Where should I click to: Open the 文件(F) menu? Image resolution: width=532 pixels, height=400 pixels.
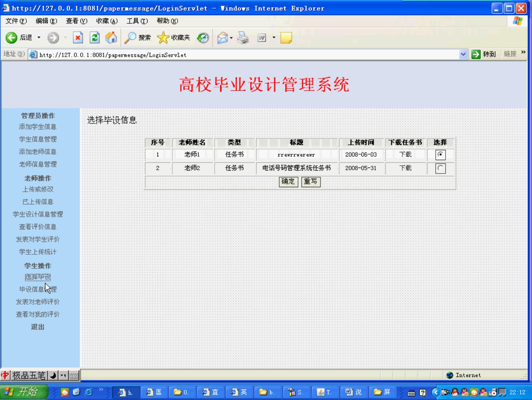pos(16,21)
